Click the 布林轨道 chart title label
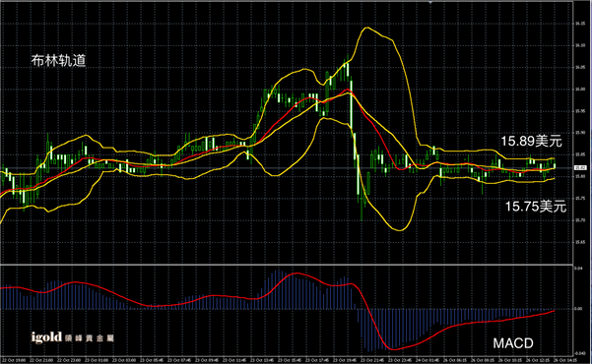The height and width of the screenshot is (364, 592). tap(58, 60)
